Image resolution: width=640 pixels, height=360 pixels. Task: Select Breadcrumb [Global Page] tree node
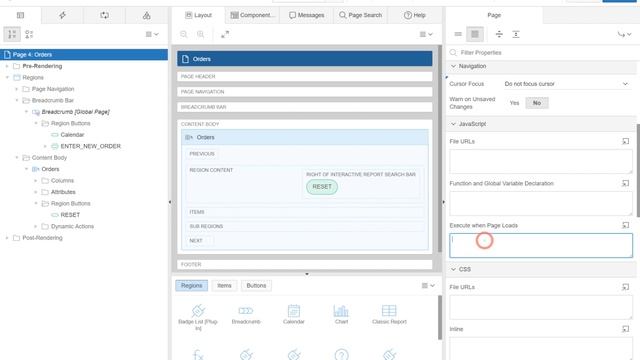(75, 112)
